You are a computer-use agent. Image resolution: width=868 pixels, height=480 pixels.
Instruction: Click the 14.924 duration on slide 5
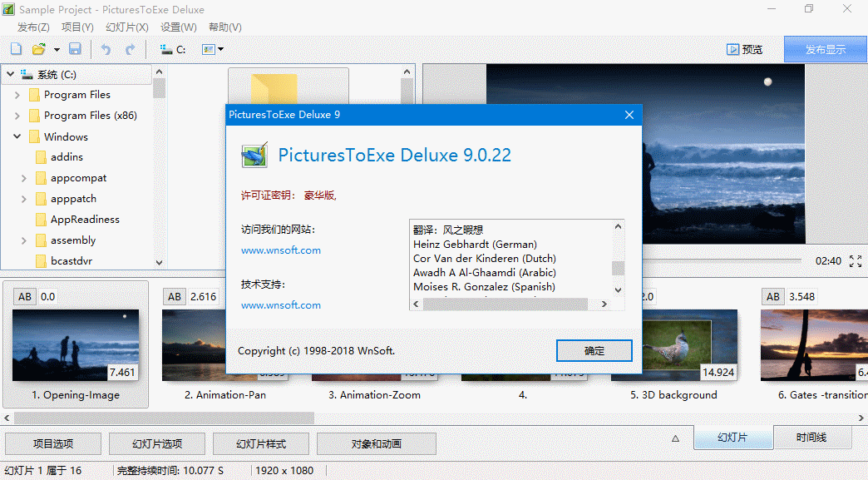[x=718, y=372]
